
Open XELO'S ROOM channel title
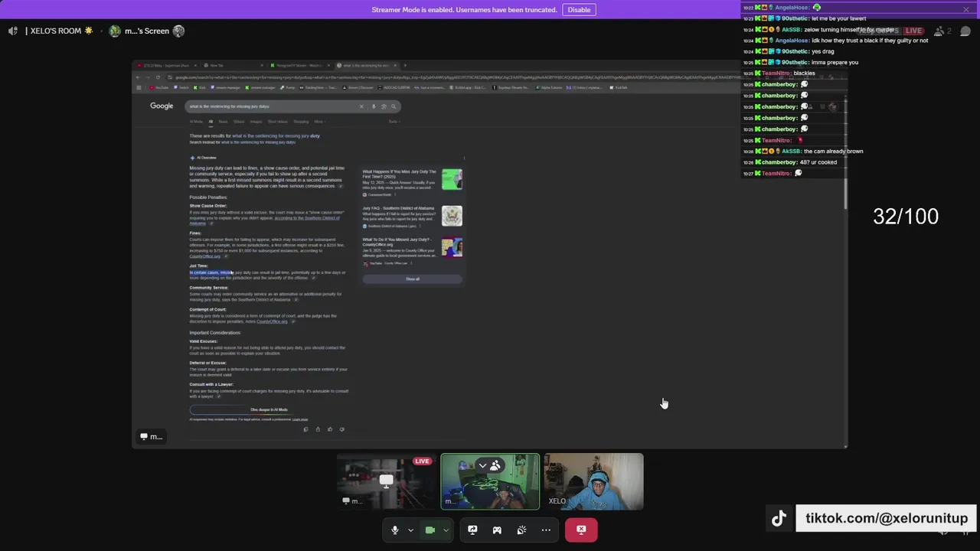60,31
